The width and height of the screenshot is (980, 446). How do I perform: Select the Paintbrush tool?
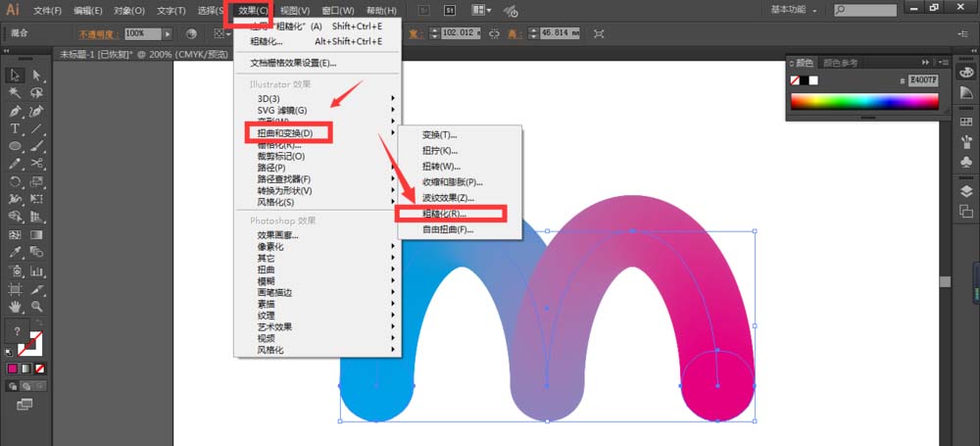(x=37, y=146)
